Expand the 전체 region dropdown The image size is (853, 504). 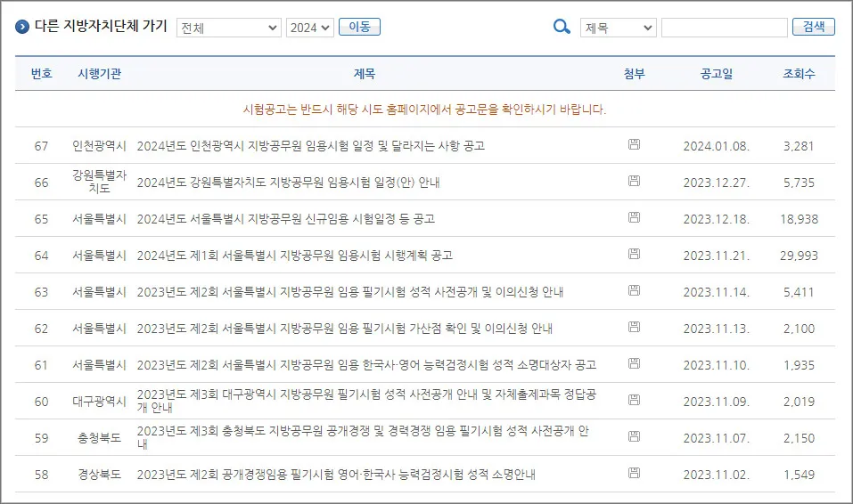pos(228,28)
